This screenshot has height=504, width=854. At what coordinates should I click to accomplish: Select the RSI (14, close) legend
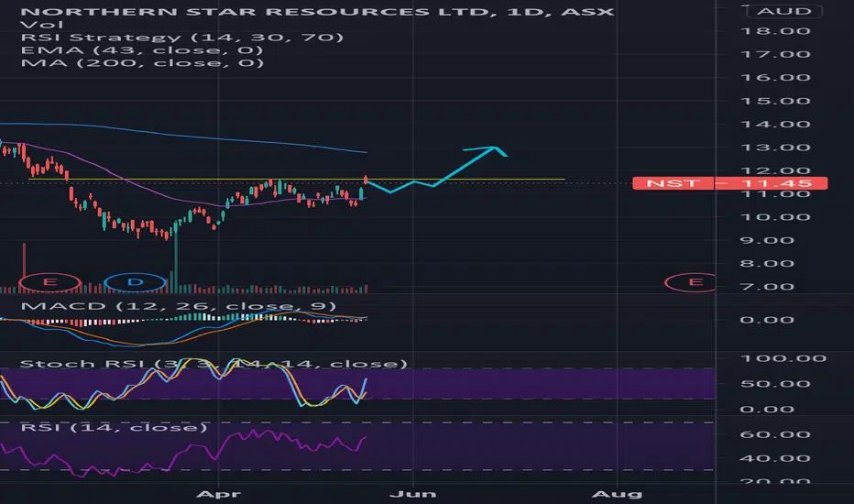click(x=114, y=428)
